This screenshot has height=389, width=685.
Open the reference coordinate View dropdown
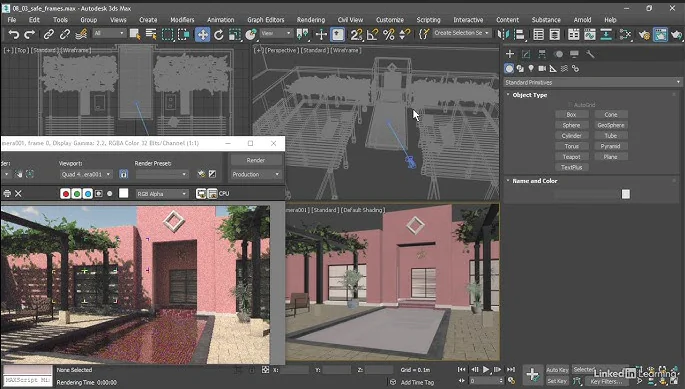coord(276,33)
